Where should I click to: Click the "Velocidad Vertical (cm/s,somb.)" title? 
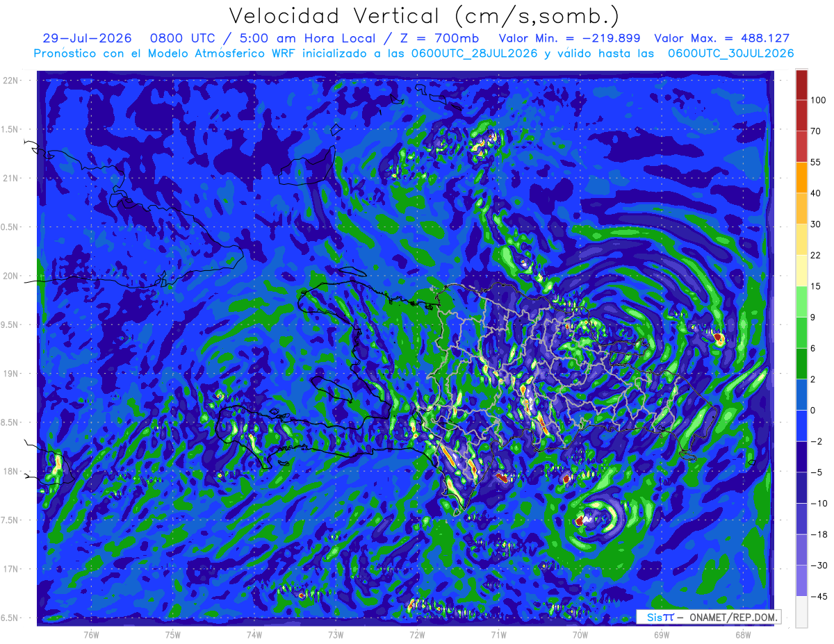coord(424,17)
